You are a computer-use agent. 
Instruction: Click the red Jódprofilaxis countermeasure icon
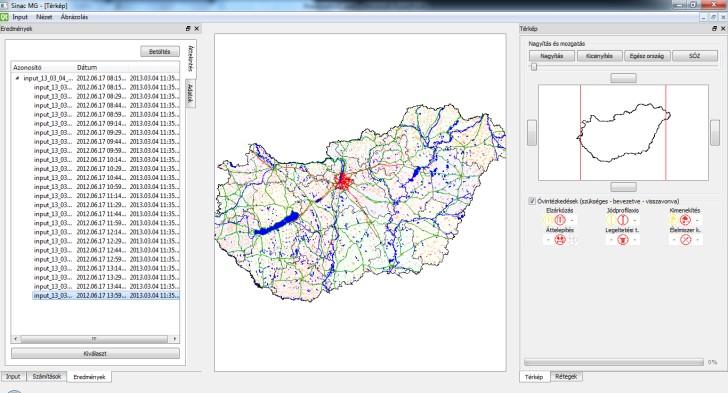point(623,220)
